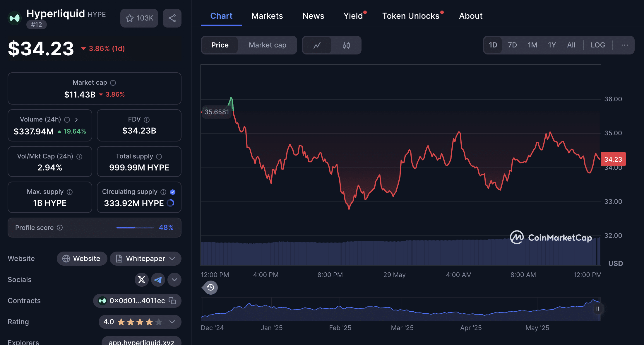The image size is (644, 345).
Task: Open the Website link button
Action: [82, 259]
